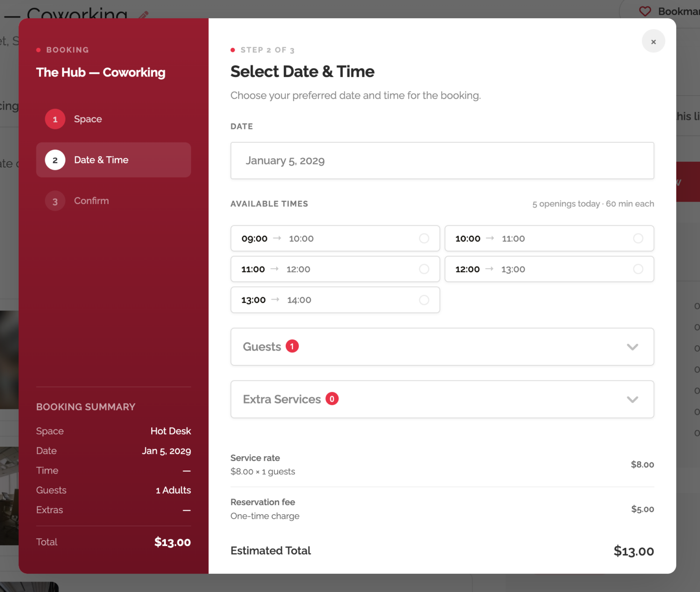Click the BOOKING SUMMARY heading
Image resolution: width=700 pixels, height=592 pixels.
click(86, 407)
